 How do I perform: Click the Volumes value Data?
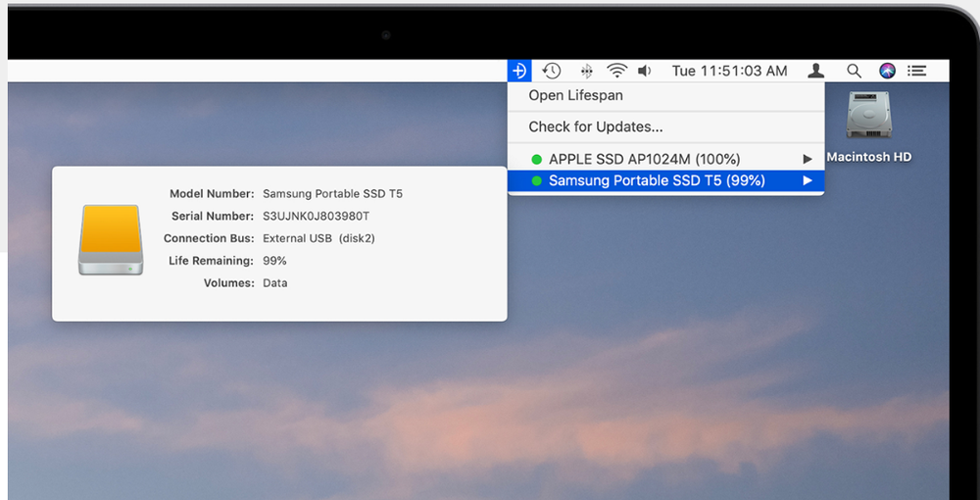click(275, 283)
